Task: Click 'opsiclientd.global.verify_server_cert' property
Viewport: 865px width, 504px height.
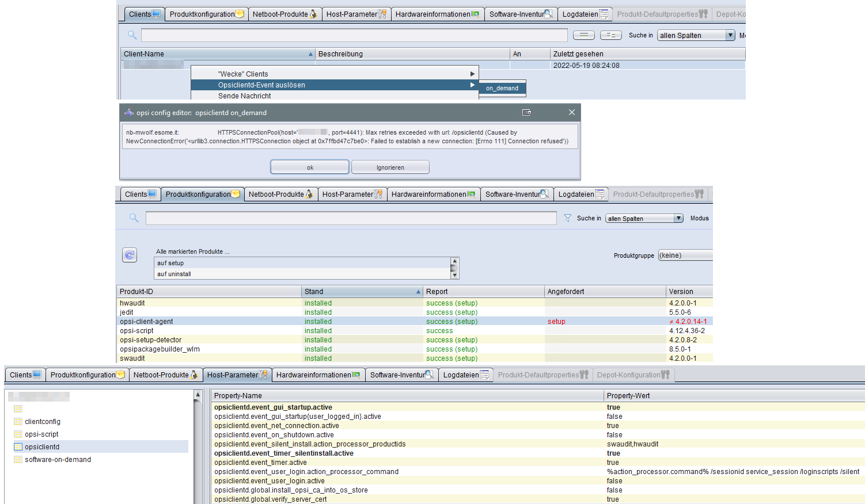Action: tap(270, 499)
